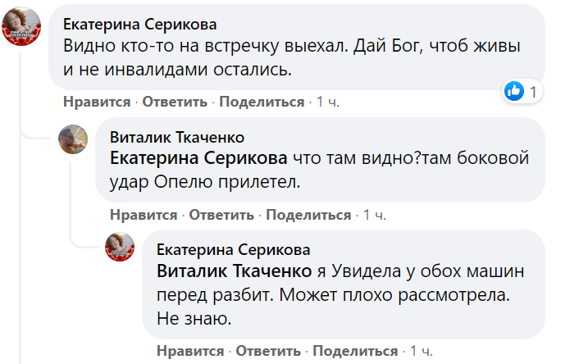Share Виталик Ткаченко's reply with Поделиться
Screen dimensions: 588x364
coord(308,215)
